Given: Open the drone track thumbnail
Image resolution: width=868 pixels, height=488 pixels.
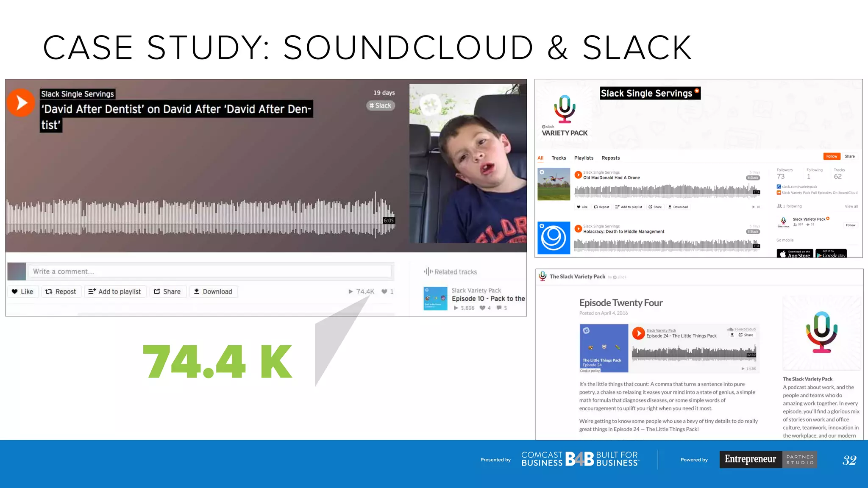Looking at the screenshot, I should click(x=554, y=184).
